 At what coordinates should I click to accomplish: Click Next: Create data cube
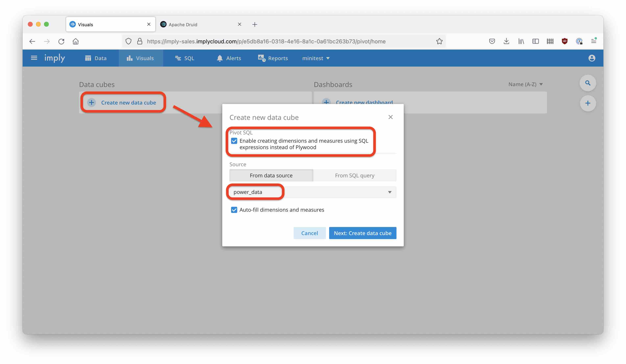[x=362, y=233]
